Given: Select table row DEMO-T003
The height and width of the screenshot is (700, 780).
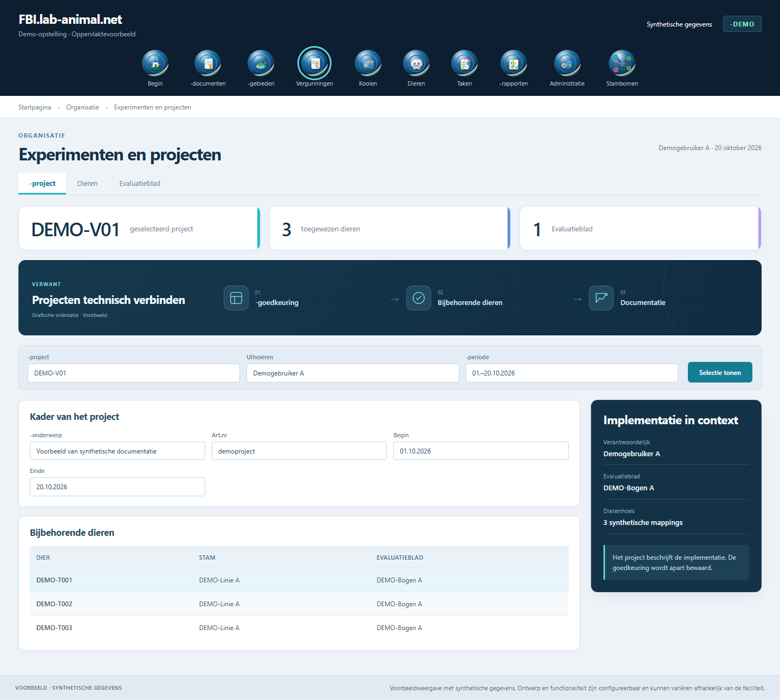Looking at the screenshot, I should (299, 628).
